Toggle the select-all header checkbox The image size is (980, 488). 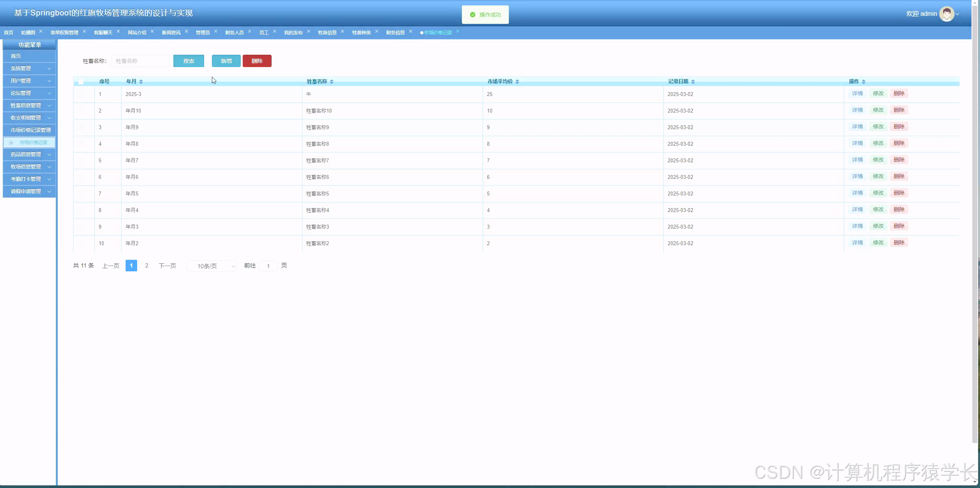click(81, 82)
